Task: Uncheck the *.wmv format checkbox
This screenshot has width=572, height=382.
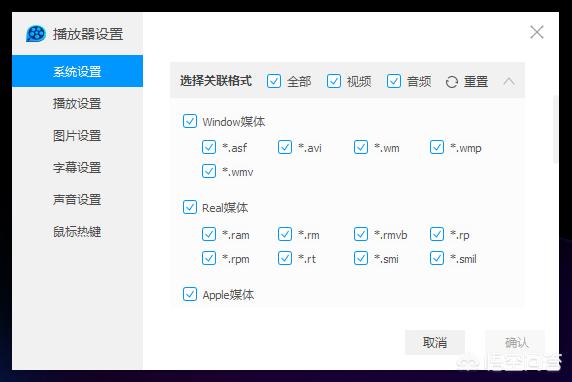Action: [209, 171]
